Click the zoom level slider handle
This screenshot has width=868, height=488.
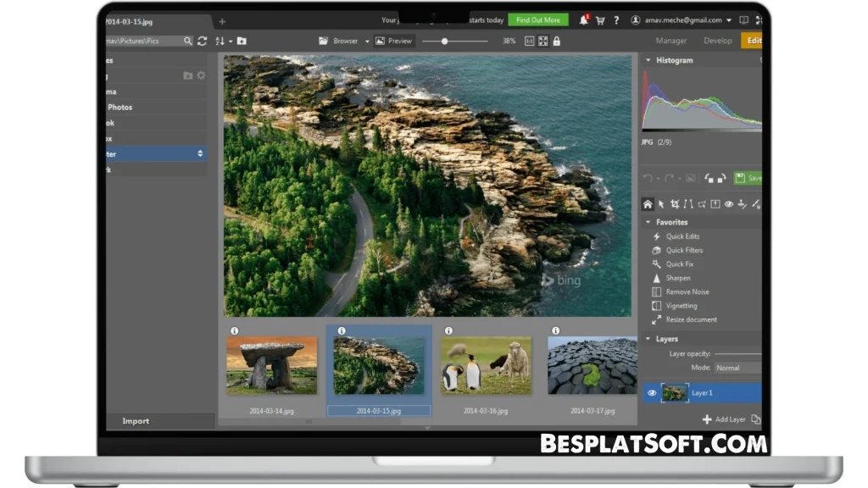445,41
